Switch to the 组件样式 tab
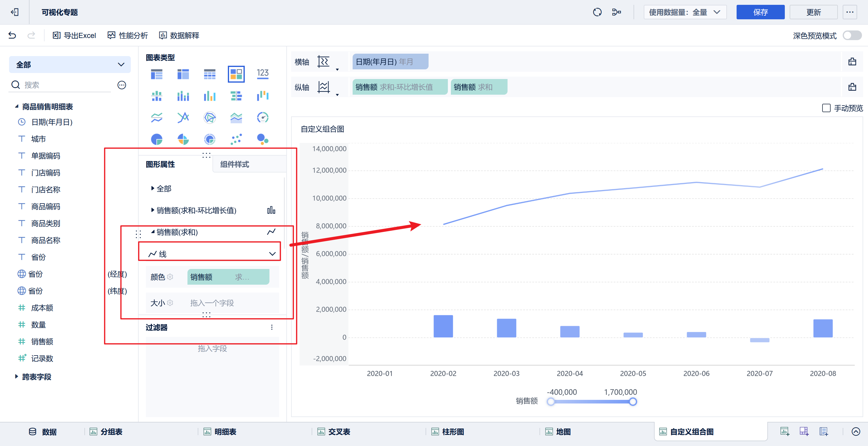Viewport: 868px width, 446px height. tap(234, 165)
